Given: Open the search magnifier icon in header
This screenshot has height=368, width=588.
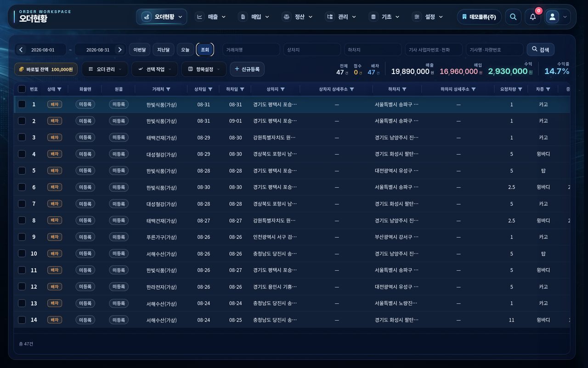Looking at the screenshot, I should (513, 17).
